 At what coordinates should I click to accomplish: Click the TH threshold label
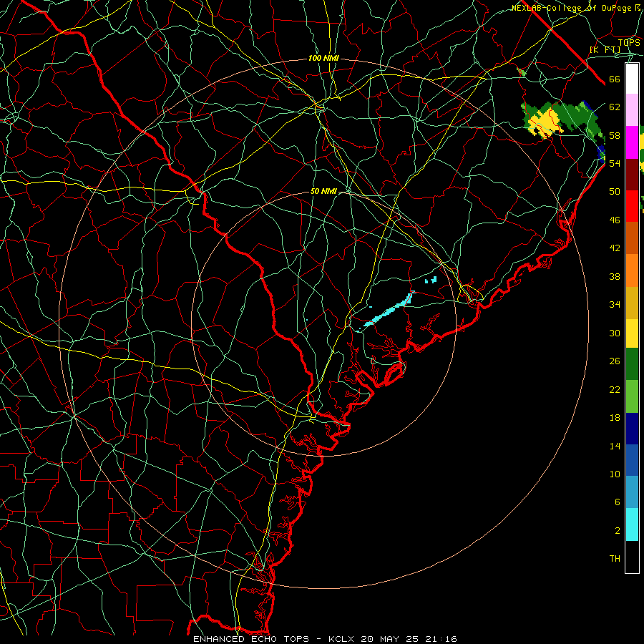click(x=615, y=559)
